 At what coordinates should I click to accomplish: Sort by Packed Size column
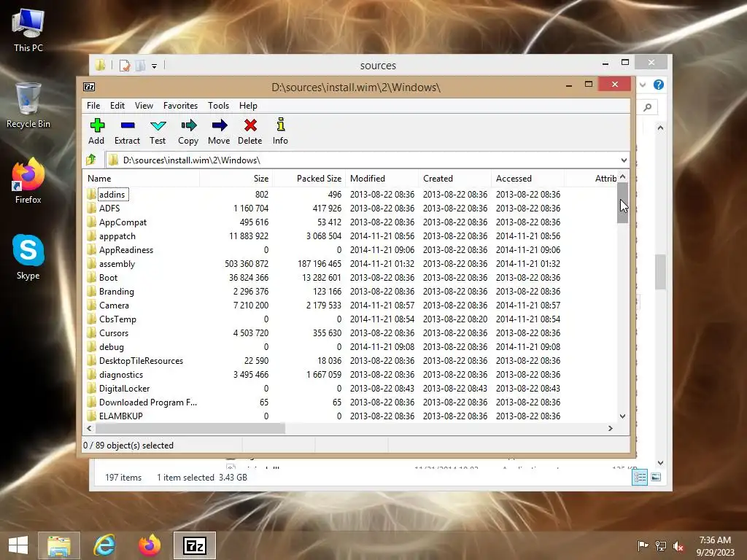309,179
